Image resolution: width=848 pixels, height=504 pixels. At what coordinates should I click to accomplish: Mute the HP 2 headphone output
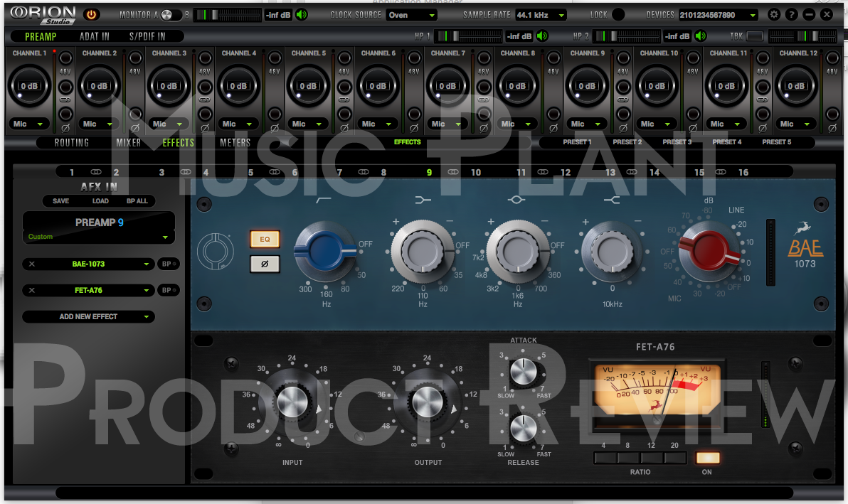[x=701, y=36]
